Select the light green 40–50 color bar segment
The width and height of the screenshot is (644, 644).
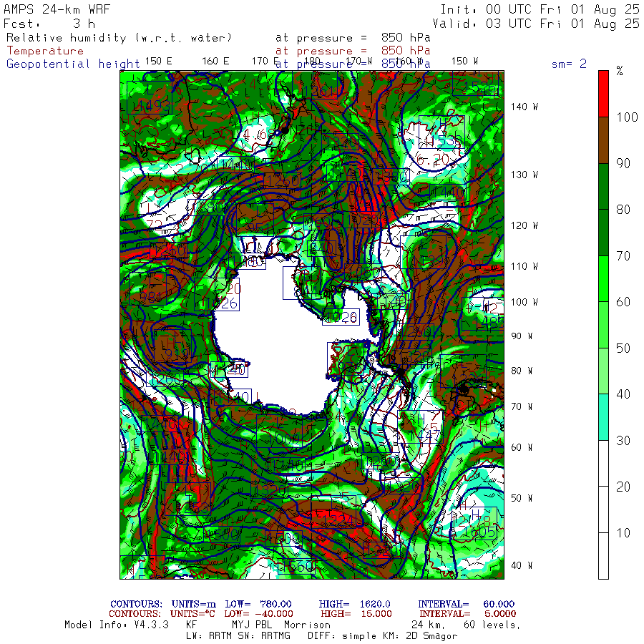pos(603,371)
